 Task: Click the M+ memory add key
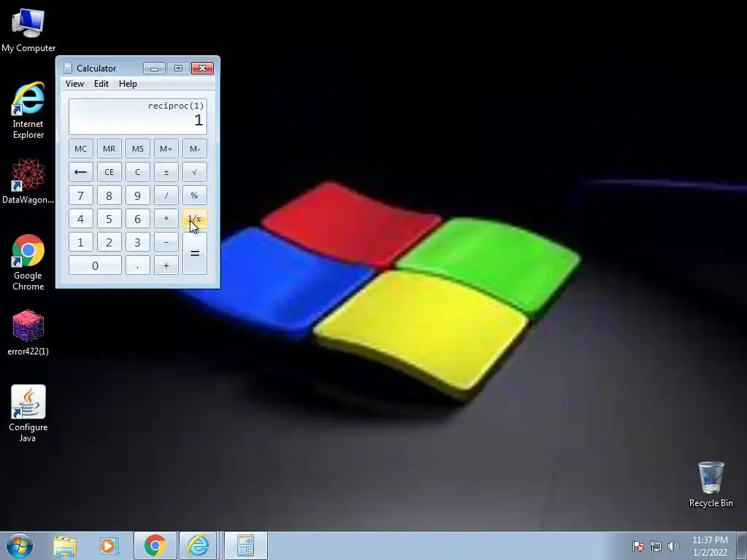tap(166, 149)
